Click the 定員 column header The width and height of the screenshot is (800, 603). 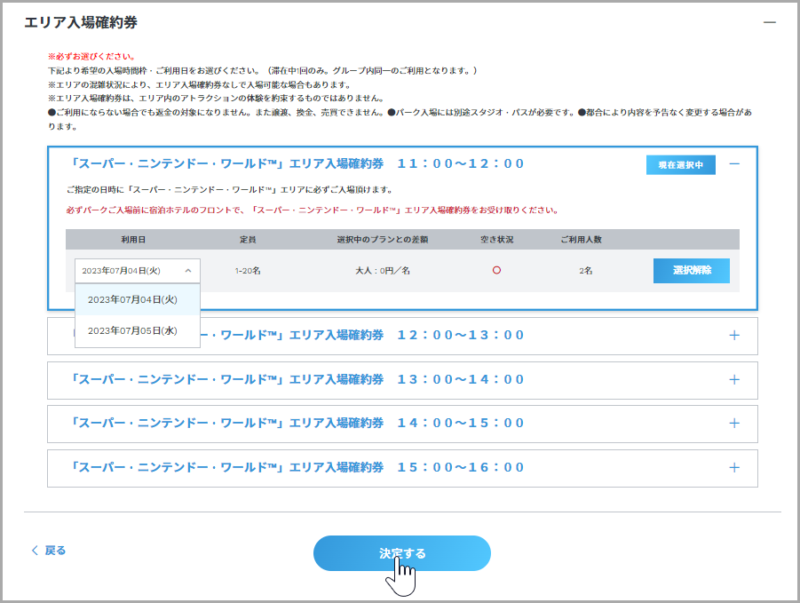pyautogui.click(x=248, y=239)
